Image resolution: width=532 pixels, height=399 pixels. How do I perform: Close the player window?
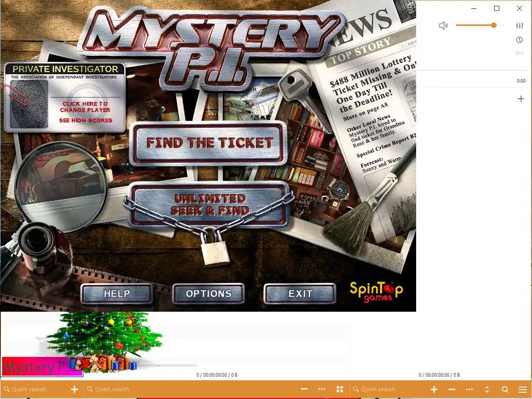coord(520,8)
